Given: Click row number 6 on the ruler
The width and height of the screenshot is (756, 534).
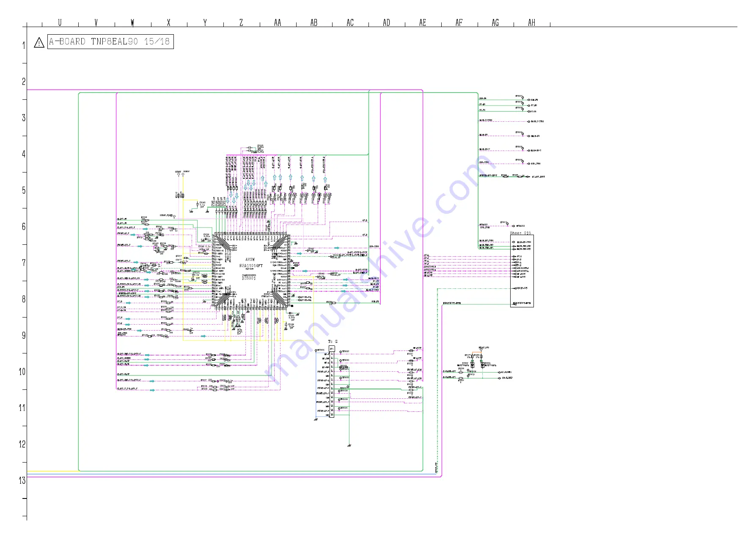Looking at the screenshot, I should [x=24, y=227].
